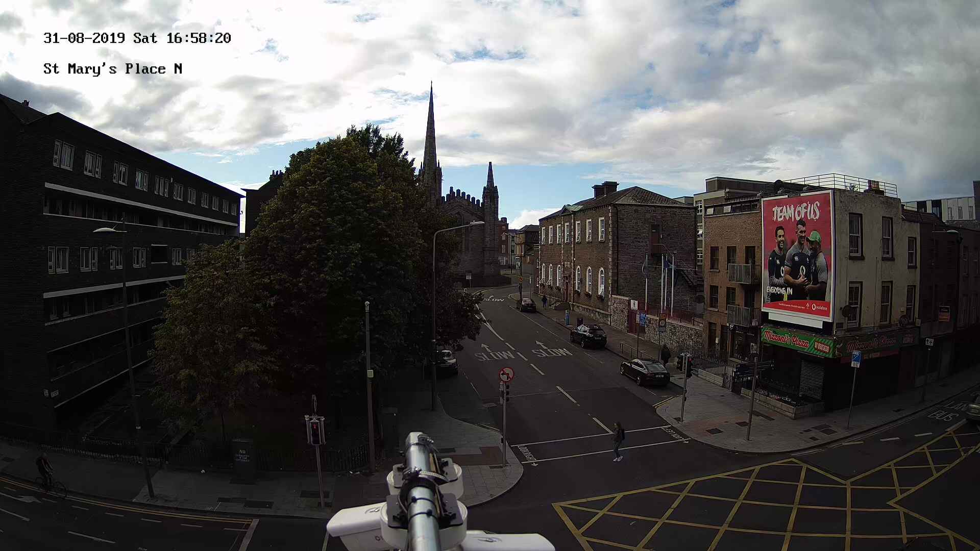This screenshot has width=980, height=551.
Task: Click the St Mary's Place N label
Action: 113,69
